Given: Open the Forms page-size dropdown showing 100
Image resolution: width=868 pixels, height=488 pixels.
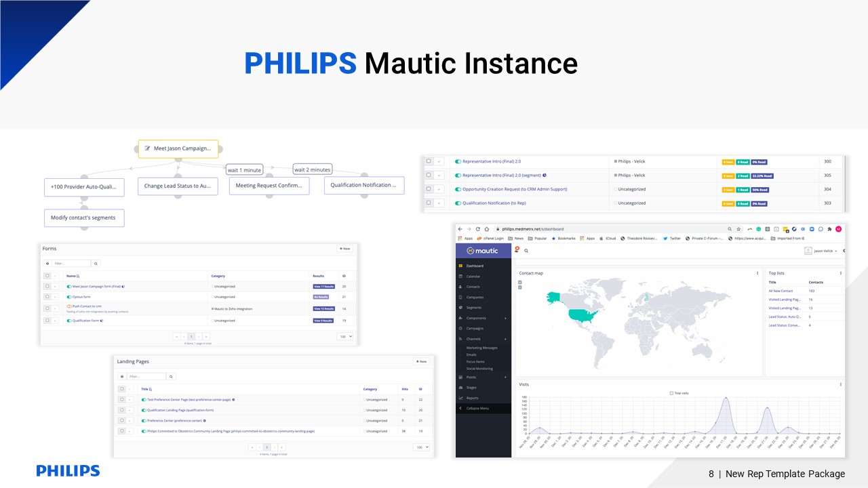Looking at the screenshot, I should point(344,336).
